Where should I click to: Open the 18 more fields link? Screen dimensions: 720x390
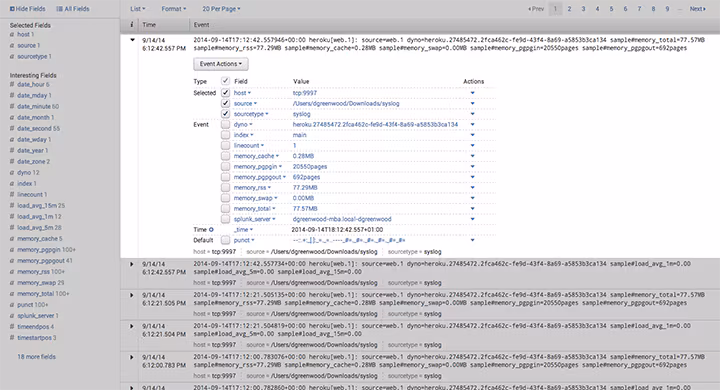[x=36, y=357]
